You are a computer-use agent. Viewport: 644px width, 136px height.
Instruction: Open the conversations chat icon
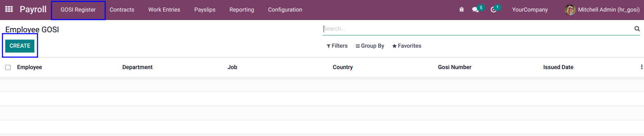pyautogui.click(x=475, y=9)
